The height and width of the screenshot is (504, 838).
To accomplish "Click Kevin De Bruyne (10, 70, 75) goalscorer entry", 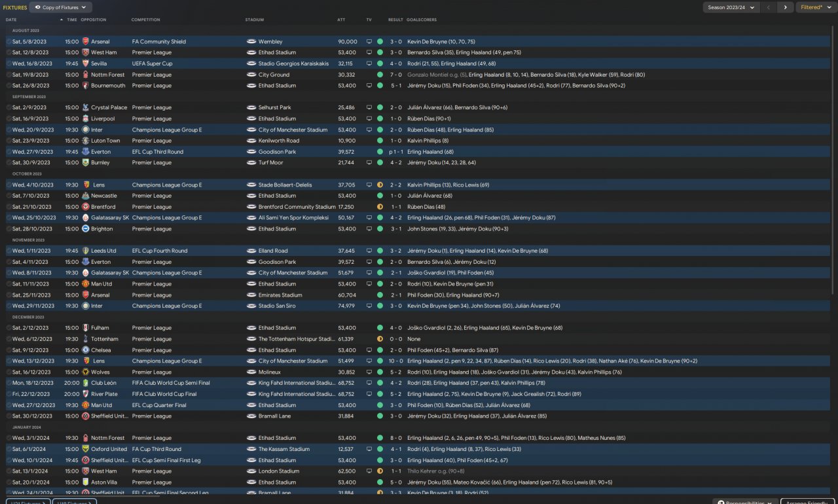I will click(441, 42).
